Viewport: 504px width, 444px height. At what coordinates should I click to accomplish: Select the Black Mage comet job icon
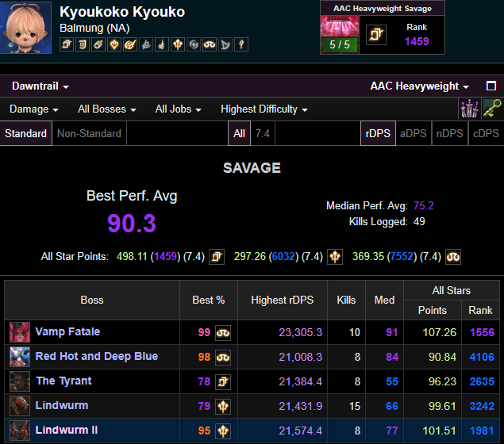click(98, 44)
